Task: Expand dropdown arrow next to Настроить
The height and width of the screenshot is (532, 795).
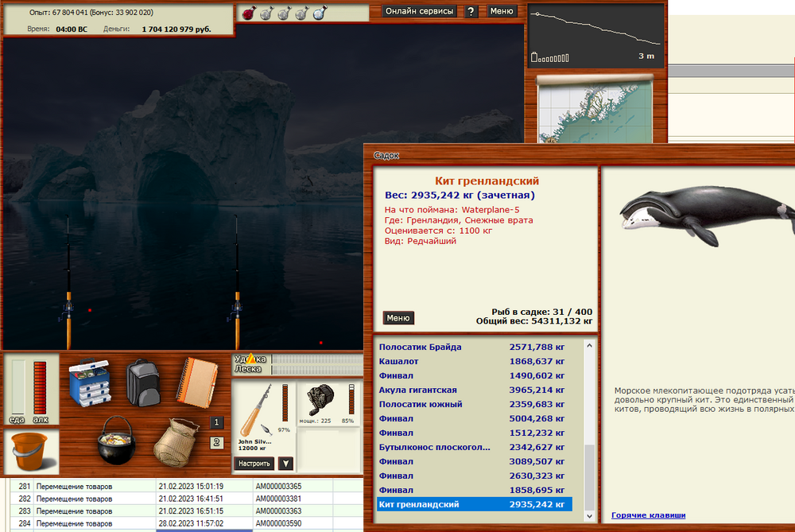Action: 286,464
